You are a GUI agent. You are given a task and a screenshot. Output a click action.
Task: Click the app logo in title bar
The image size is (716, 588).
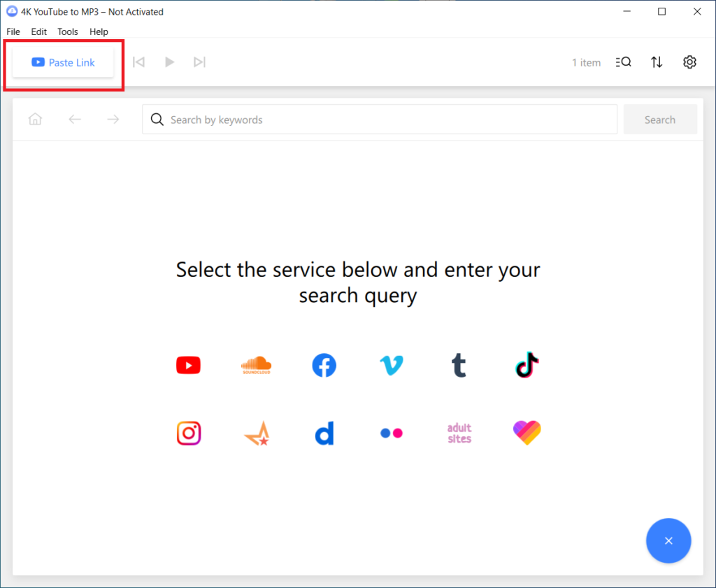pos(12,11)
